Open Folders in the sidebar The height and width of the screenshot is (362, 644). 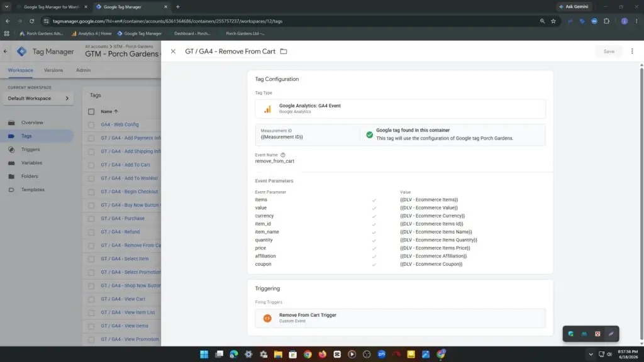pos(30,176)
